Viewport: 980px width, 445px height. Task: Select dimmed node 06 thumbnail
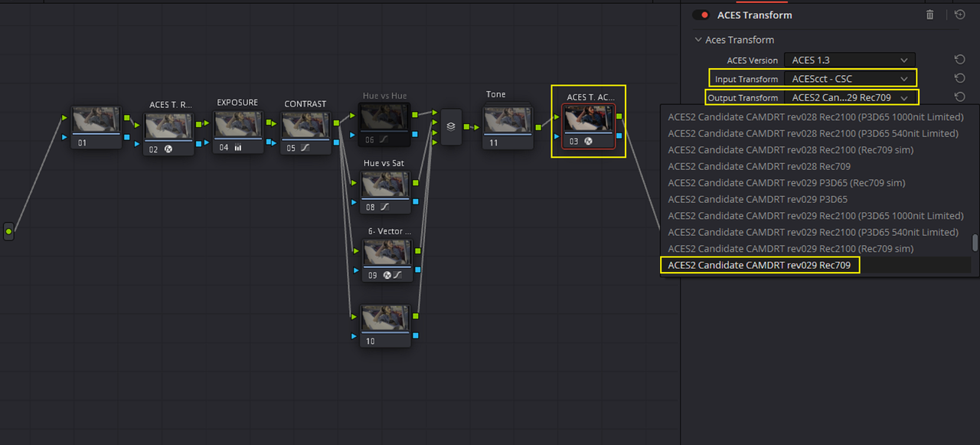click(385, 117)
